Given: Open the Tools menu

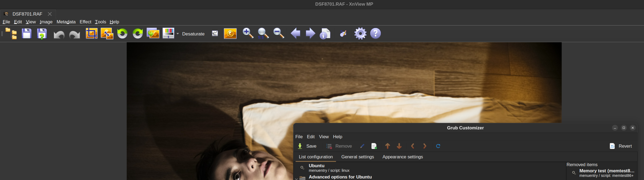Looking at the screenshot, I should click(100, 22).
